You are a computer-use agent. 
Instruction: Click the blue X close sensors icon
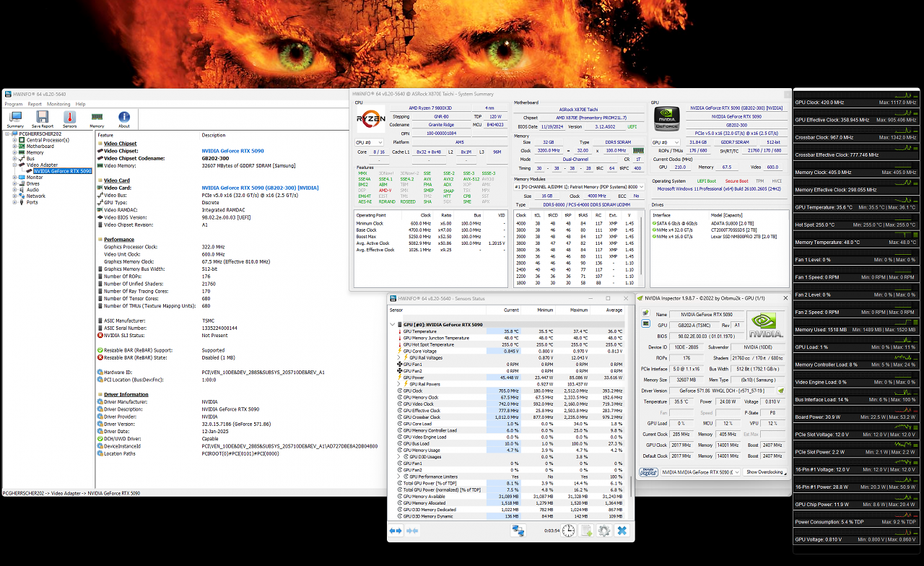622,531
